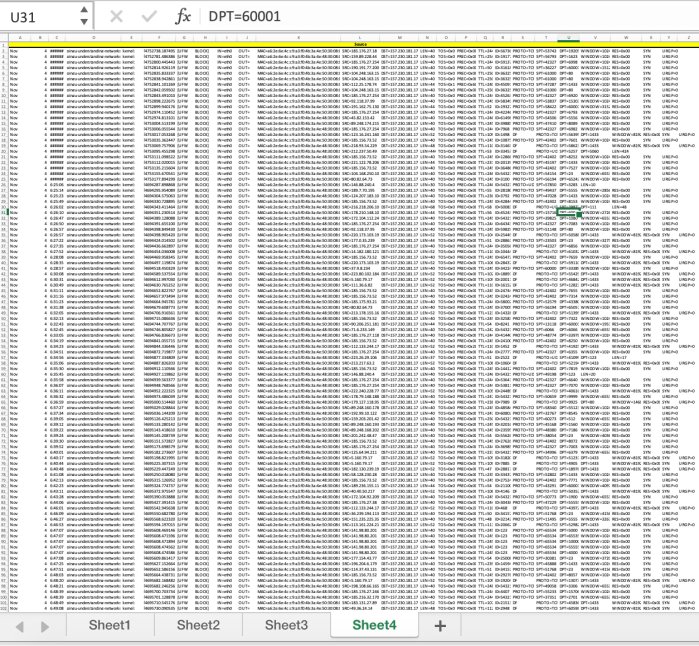Add a new sheet with plus button

[x=440, y=625]
